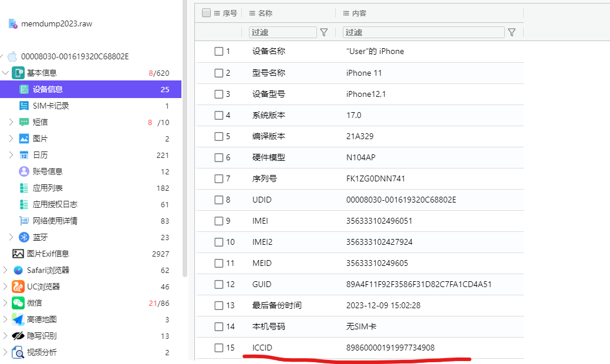Viewport: 610px width, 364px height.
Task: Select the 设备信息 tree item
Action: (x=90, y=89)
